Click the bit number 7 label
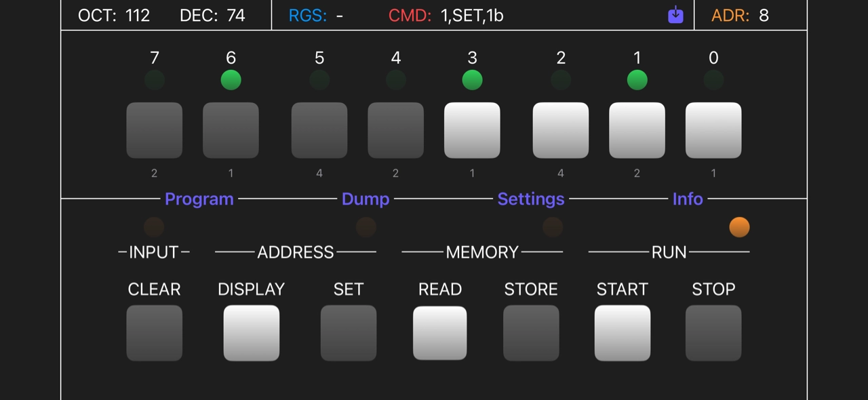The height and width of the screenshot is (400, 868). tap(154, 58)
